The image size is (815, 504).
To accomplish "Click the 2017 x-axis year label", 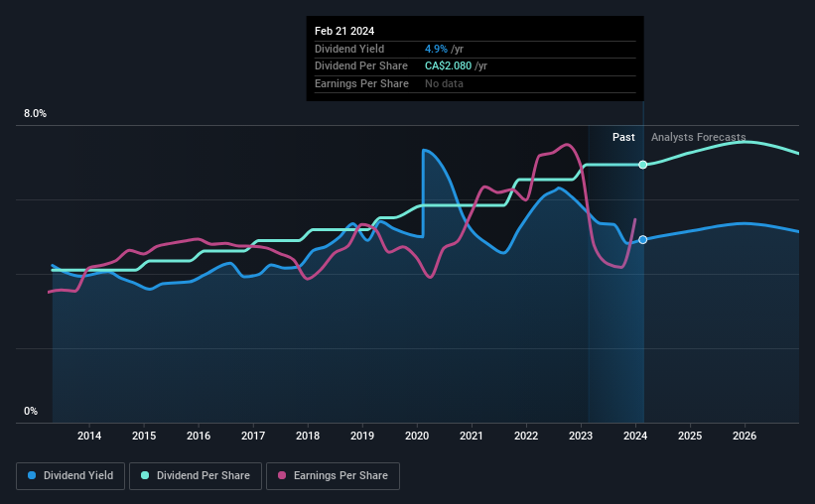I will coord(253,436).
